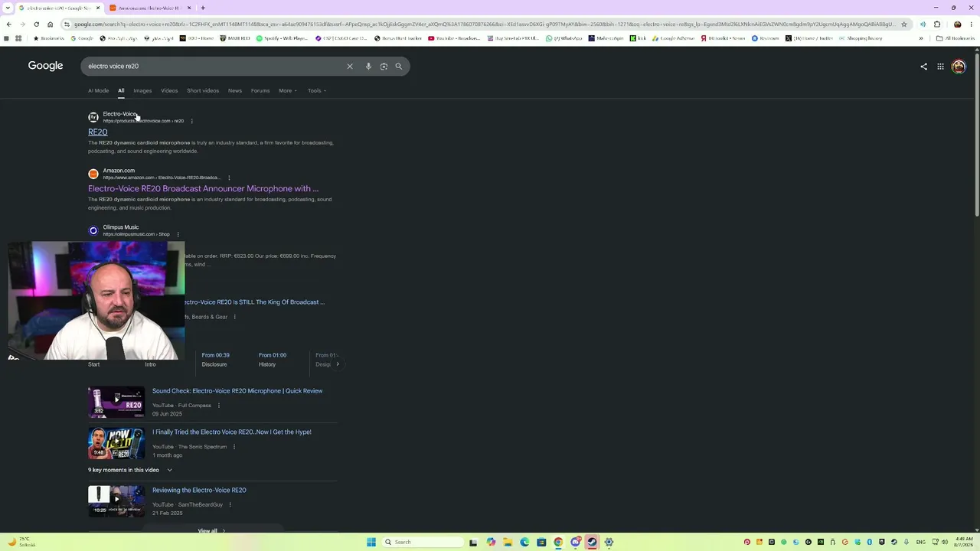Expand the 9 key moments section
This screenshot has height=551, width=980.
click(x=130, y=470)
